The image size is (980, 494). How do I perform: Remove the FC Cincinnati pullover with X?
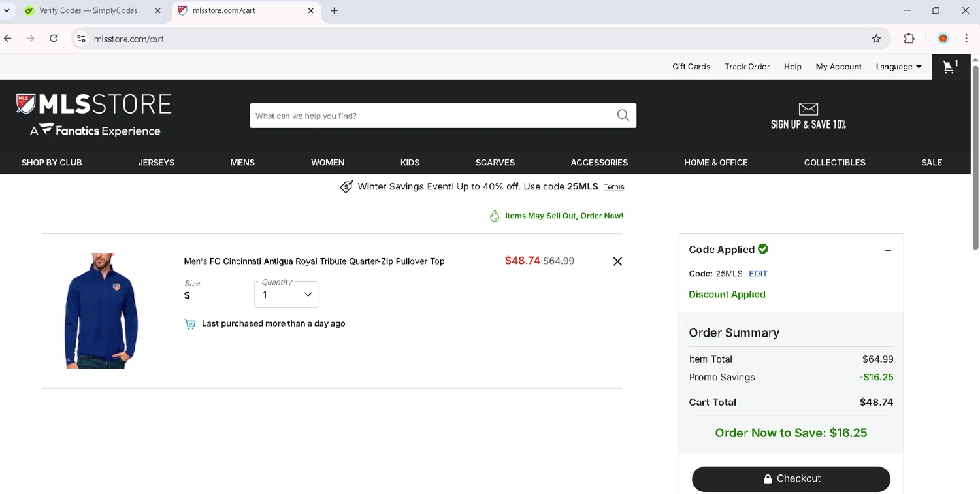[617, 261]
